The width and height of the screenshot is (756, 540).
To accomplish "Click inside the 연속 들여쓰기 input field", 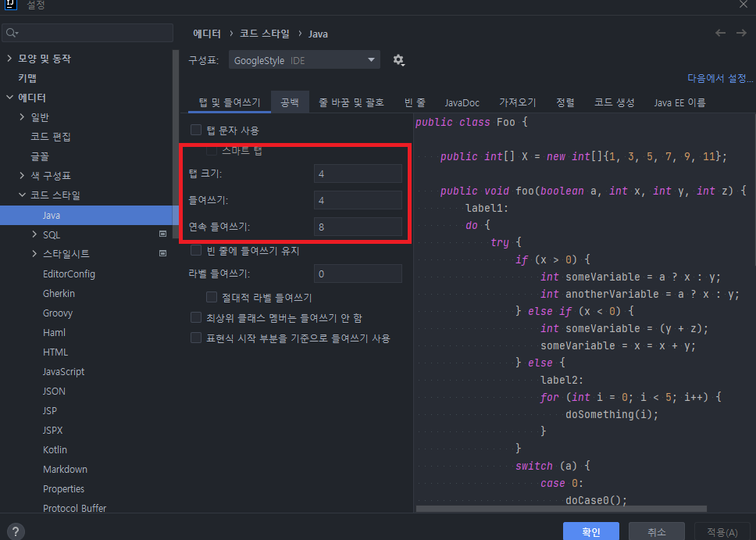I will click(358, 226).
